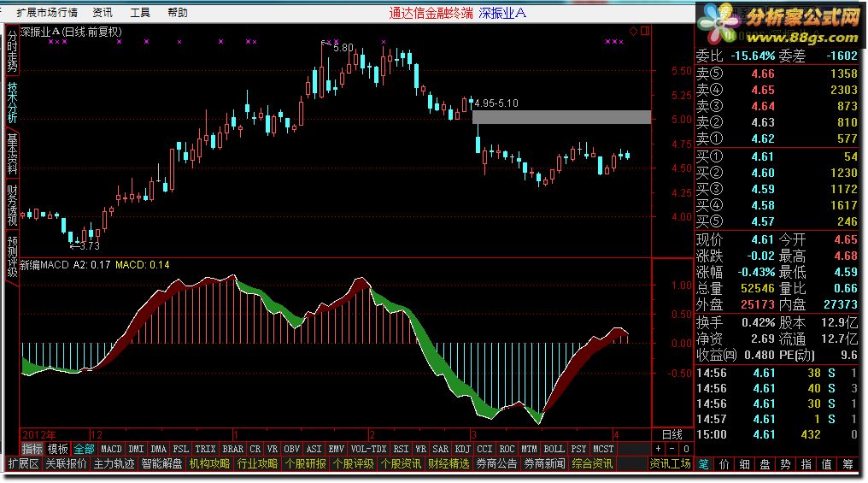Select the 技术分析 side tab
The height and width of the screenshot is (483, 868).
pyautogui.click(x=12, y=102)
